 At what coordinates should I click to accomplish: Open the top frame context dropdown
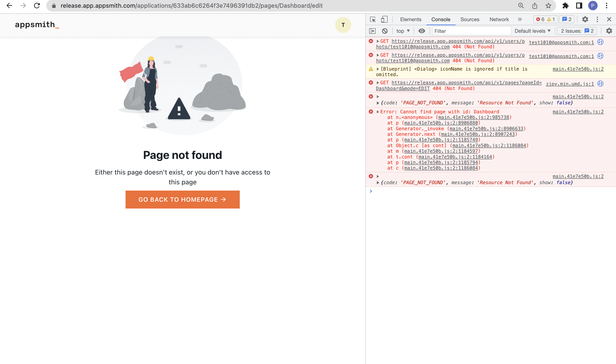click(402, 31)
